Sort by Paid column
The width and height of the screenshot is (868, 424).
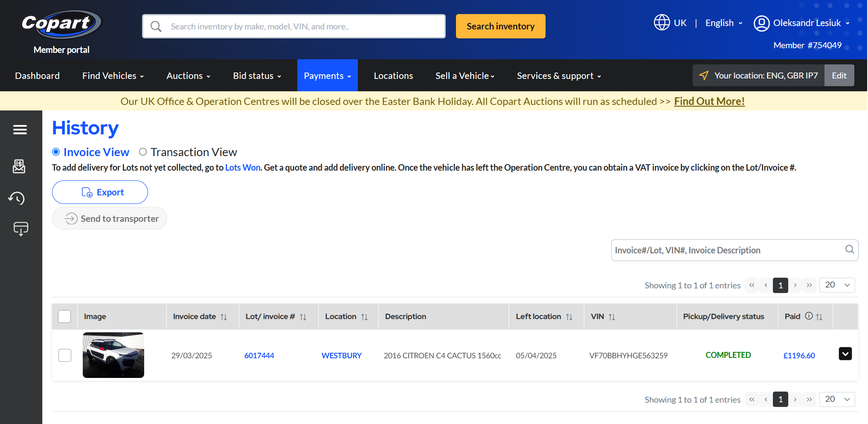[819, 317]
